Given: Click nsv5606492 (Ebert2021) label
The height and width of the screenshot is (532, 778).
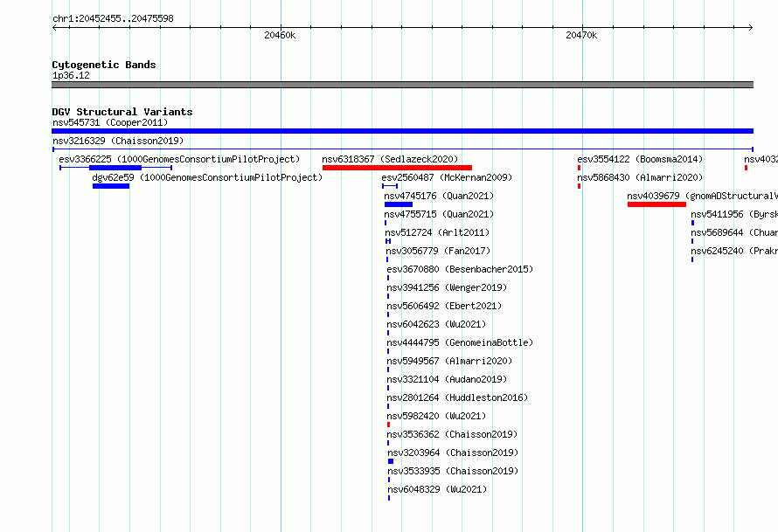Looking at the screenshot, I should coord(445,306).
